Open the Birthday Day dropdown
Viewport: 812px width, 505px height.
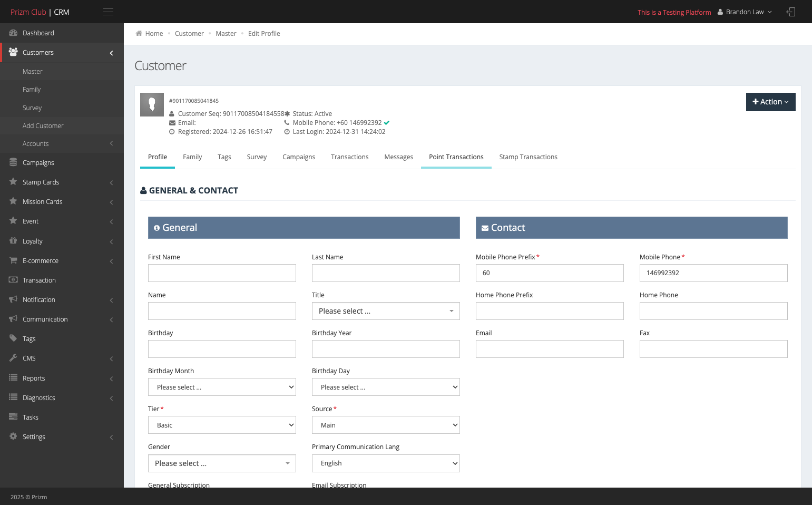pyautogui.click(x=386, y=387)
